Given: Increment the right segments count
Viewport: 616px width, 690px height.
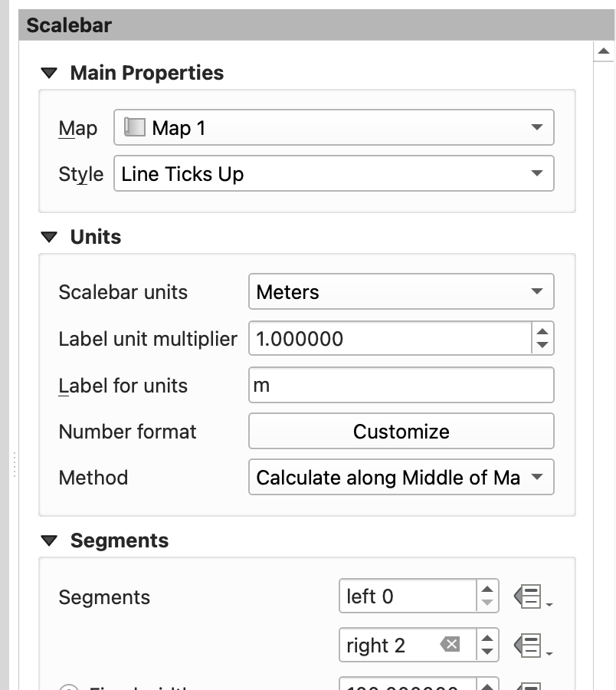Looking at the screenshot, I should pos(487,638).
